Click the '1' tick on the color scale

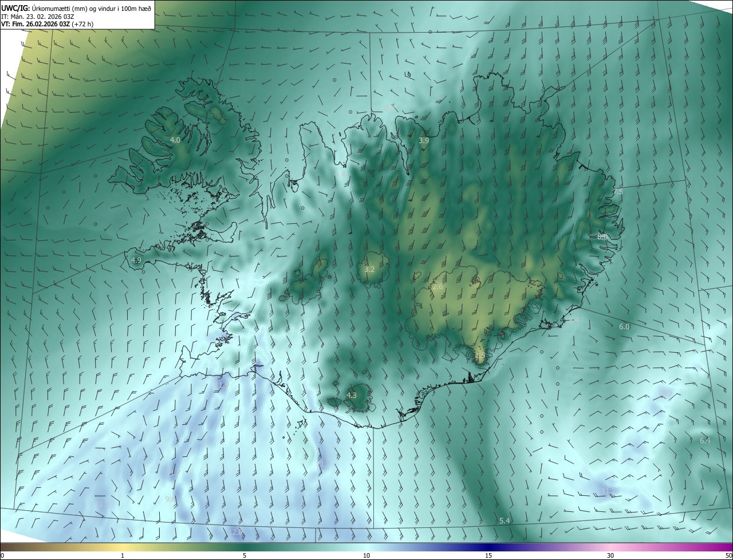[x=123, y=556]
